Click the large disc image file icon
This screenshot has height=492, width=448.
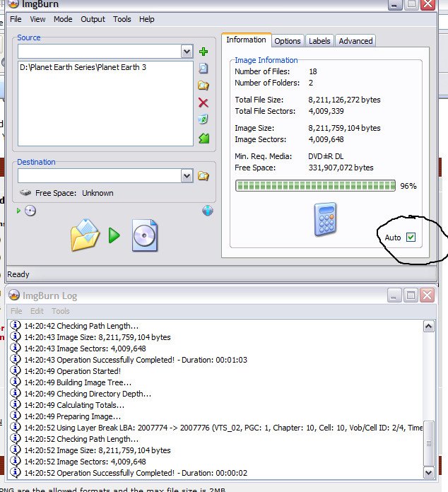click(145, 235)
